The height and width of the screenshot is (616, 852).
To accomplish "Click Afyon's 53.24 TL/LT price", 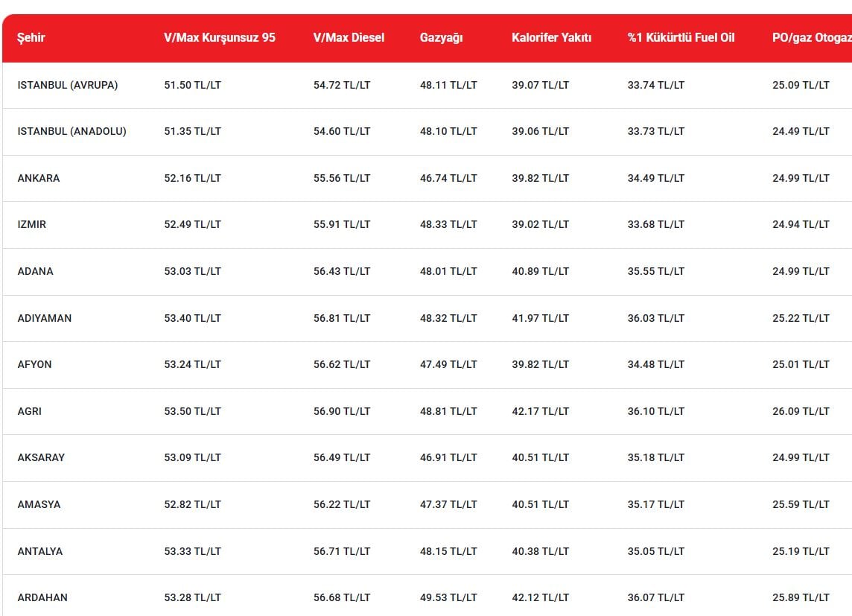I will [192, 364].
